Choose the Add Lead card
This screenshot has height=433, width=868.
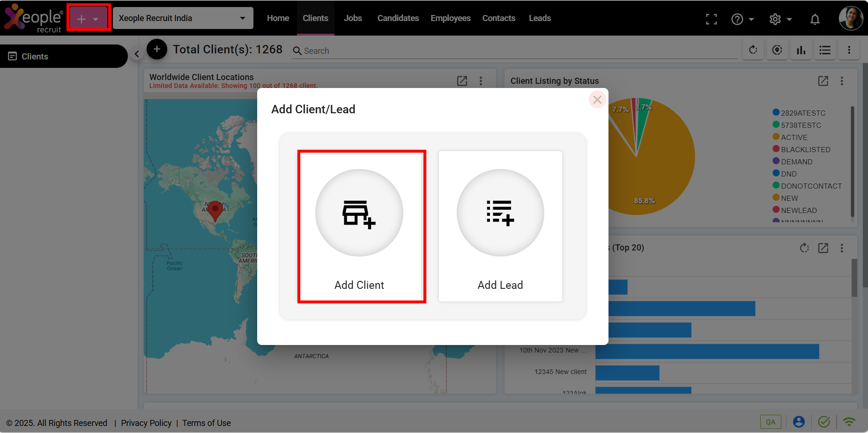500,226
